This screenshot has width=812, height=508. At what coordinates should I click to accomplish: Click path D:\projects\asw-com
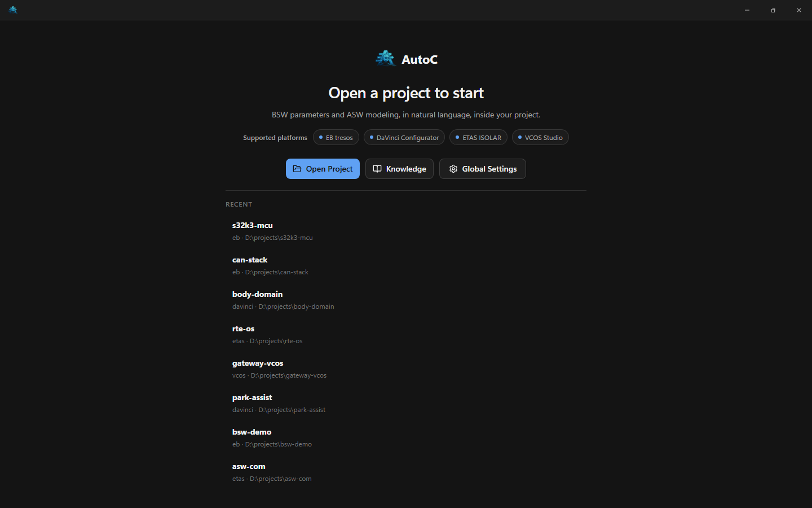(x=280, y=479)
